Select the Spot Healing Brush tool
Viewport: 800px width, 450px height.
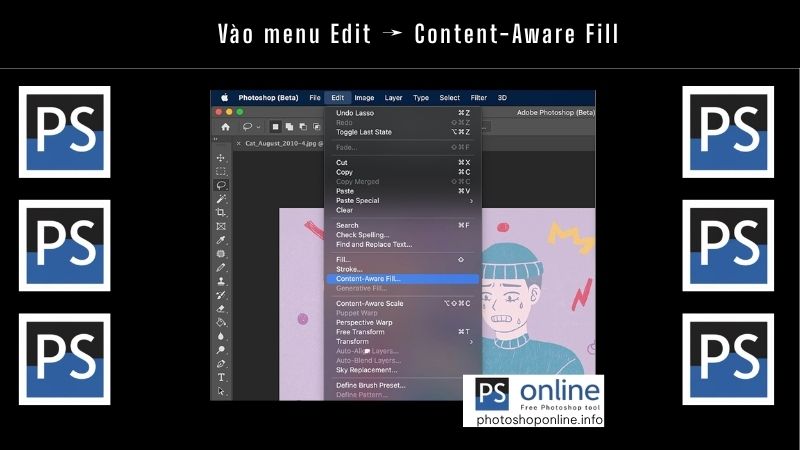[x=221, y=254]
